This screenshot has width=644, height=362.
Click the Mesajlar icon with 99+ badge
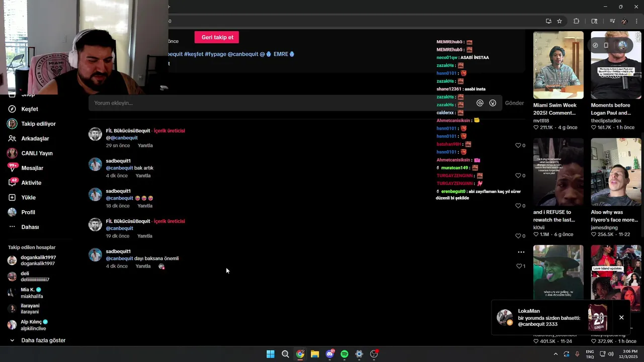(12, 168)
